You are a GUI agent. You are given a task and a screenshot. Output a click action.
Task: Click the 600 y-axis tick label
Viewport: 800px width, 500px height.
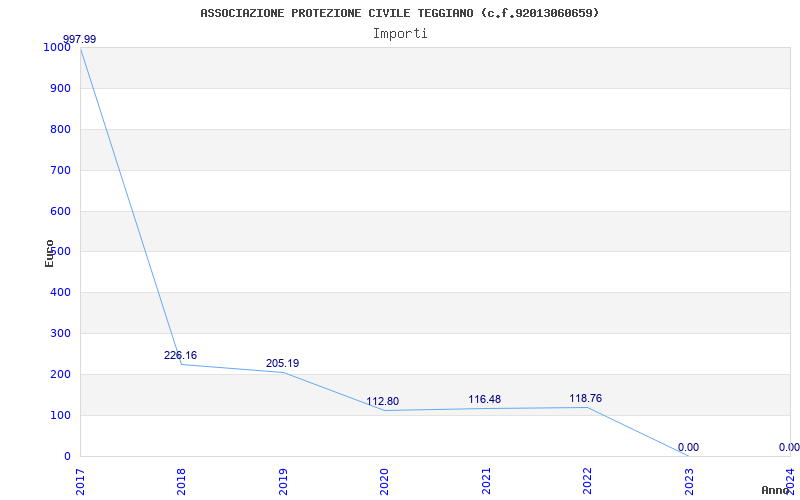pyautogui.click(x=60, y=211)
